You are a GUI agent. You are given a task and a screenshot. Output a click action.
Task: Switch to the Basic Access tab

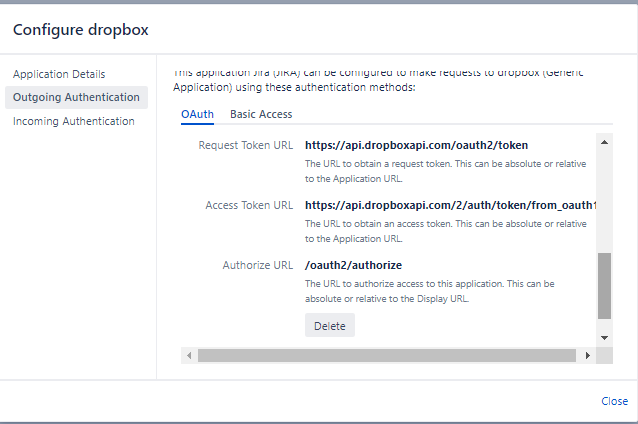coord(261,114)
